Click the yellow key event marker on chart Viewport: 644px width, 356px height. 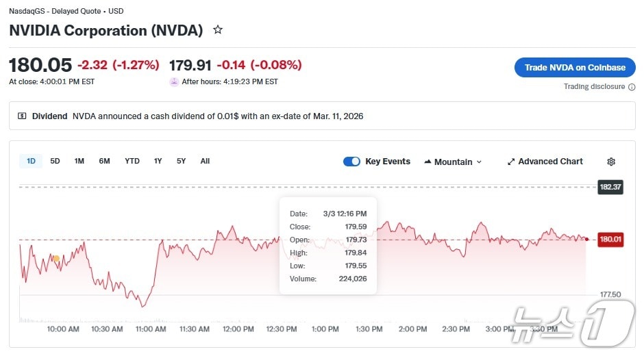coord(56,258)
